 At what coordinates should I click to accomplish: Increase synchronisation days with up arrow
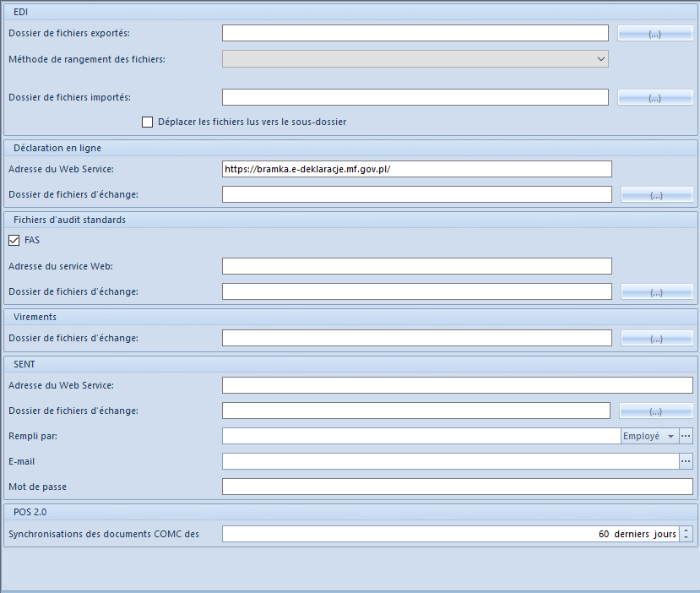686,530
